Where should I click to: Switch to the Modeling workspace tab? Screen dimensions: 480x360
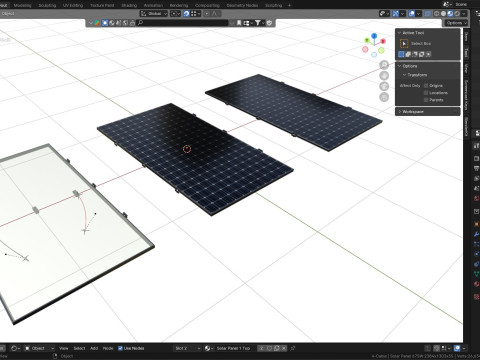click(x=22, y=5)
